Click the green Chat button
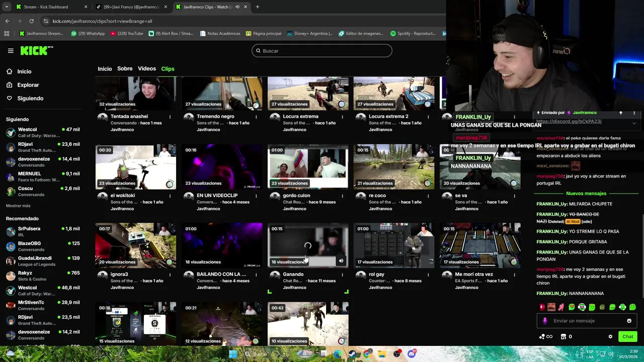The height and width of the screenshot is (362, 644). 628,337
